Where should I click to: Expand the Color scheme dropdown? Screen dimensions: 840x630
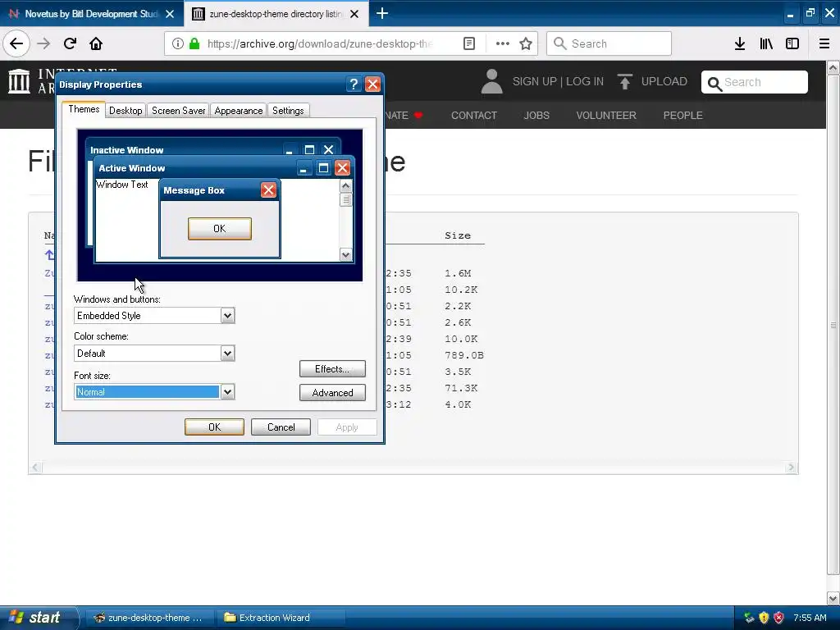click(228, 353)
